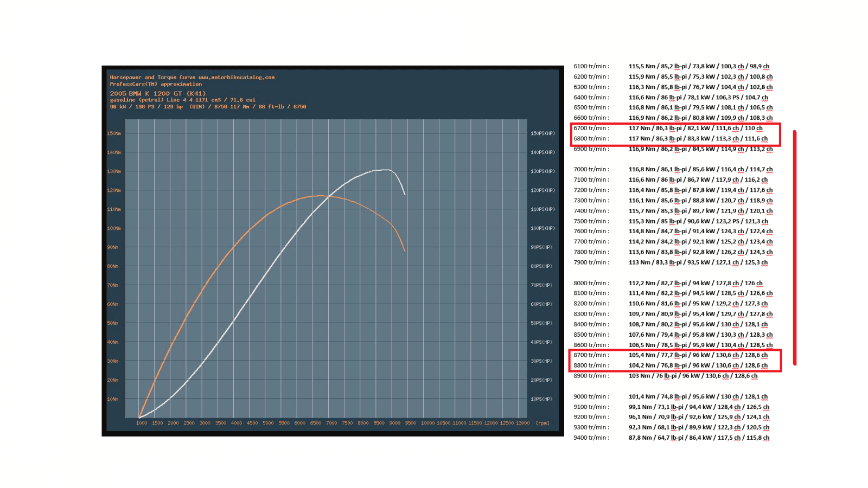Click the [rpm] unit label
Screen dimensions: 868x488
point(542,423)
